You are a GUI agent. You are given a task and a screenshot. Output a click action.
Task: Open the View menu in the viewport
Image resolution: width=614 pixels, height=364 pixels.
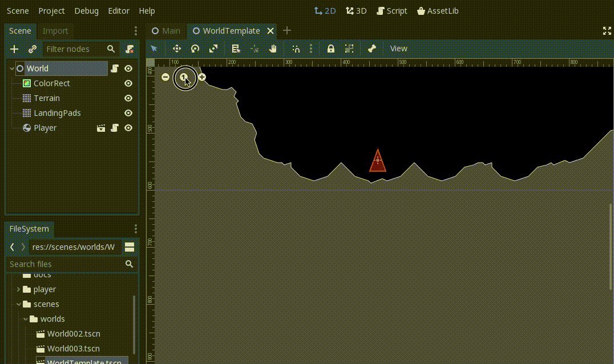click(x=398, y=49)
